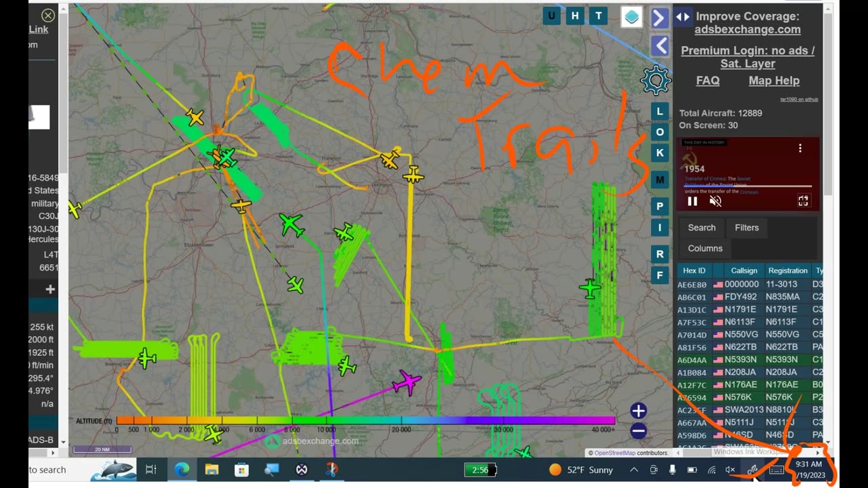The height and width of the screenshot is (488, 868).
Task: Click the microphone tray icon
Action: click(673, 470)
